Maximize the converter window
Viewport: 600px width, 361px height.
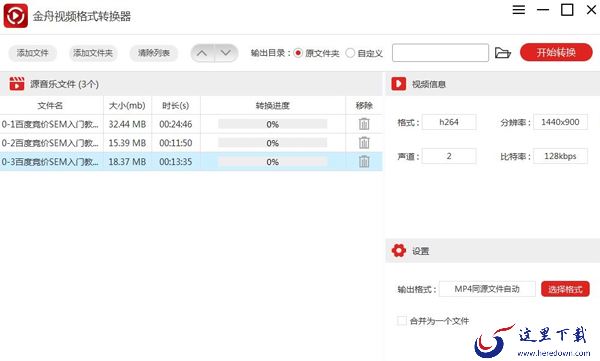coord(567,10)
